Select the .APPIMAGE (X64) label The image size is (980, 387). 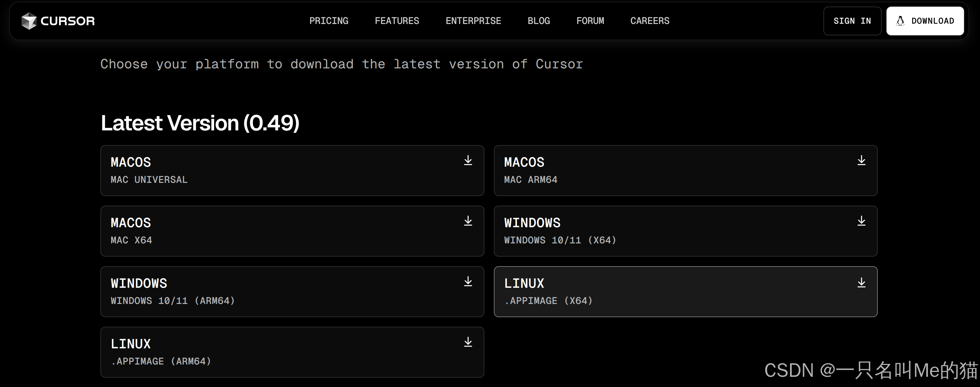(548, 301)
